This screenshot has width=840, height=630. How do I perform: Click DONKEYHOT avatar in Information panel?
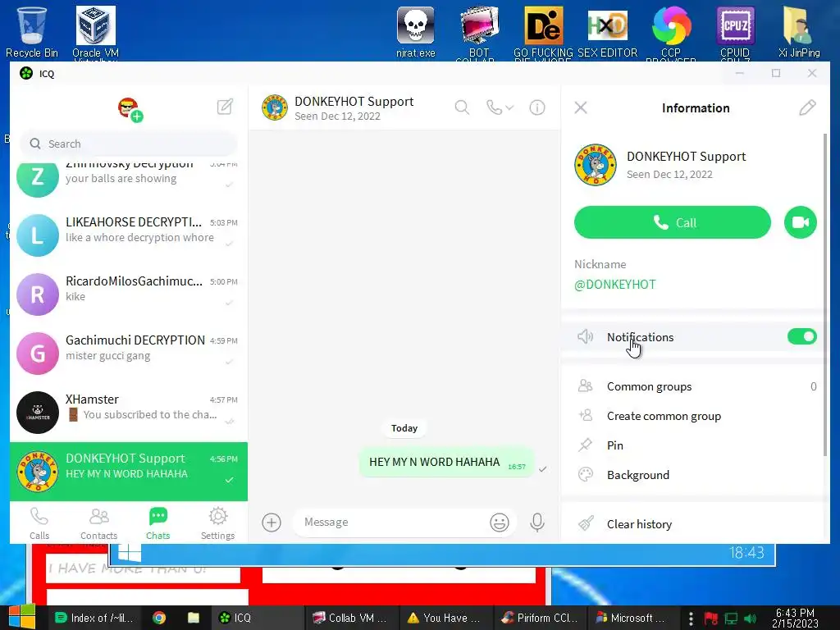(x=596, y=164)
